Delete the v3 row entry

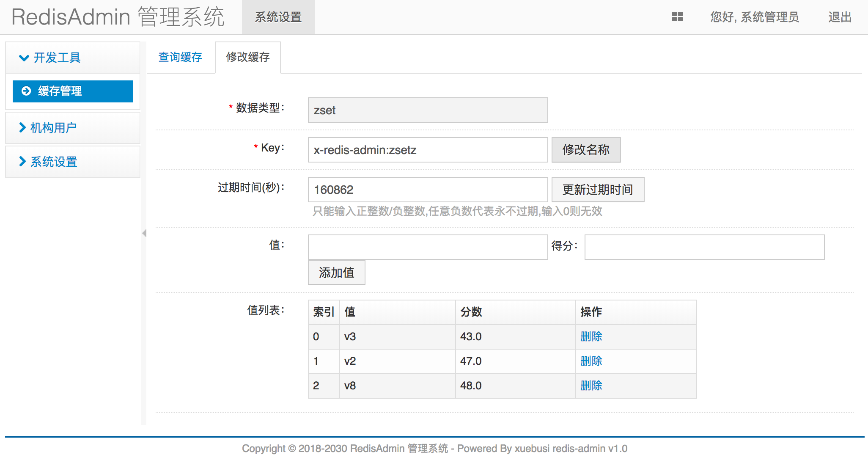point(591,336)
